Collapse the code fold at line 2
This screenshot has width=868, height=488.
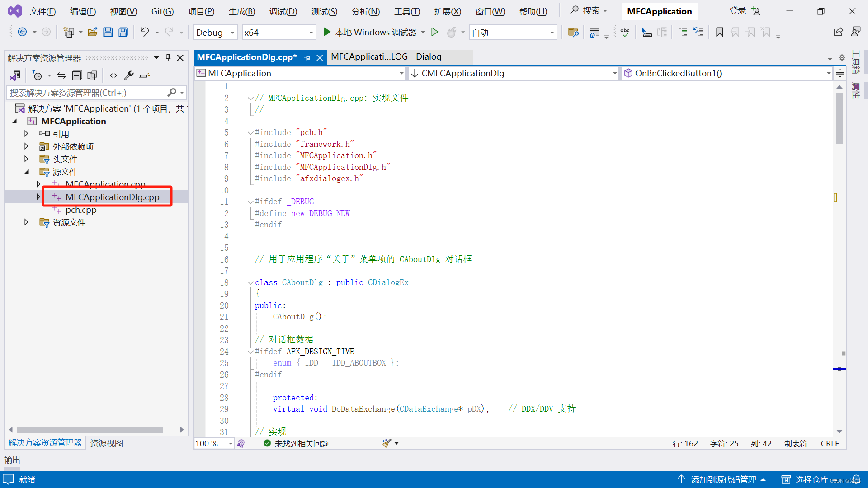(250, 98)
